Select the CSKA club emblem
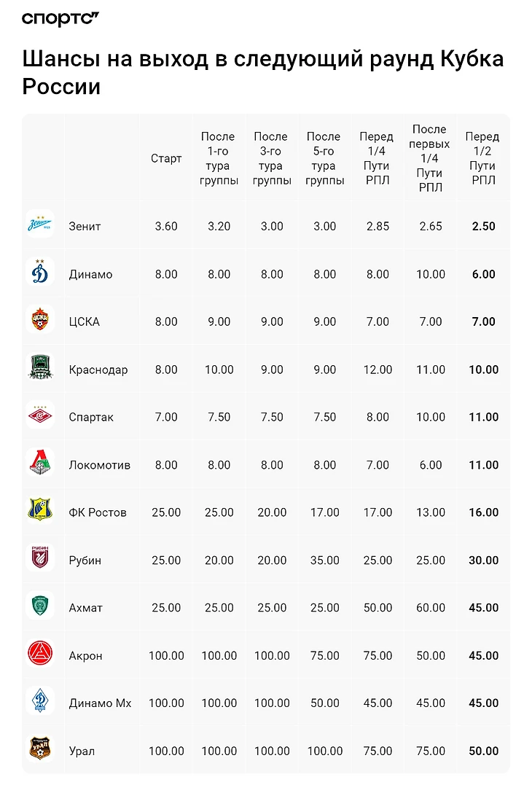 (x=40, y=321)
